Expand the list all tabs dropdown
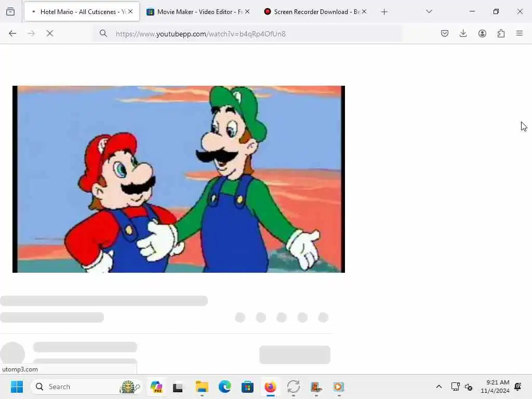 point(429,11)
